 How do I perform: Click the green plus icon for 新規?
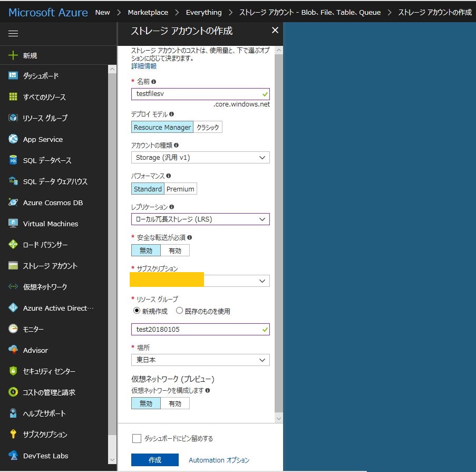13,55
